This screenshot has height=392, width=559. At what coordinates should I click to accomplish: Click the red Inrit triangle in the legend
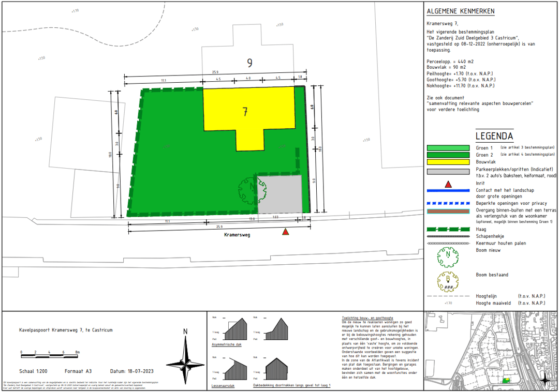pos(448,184)
